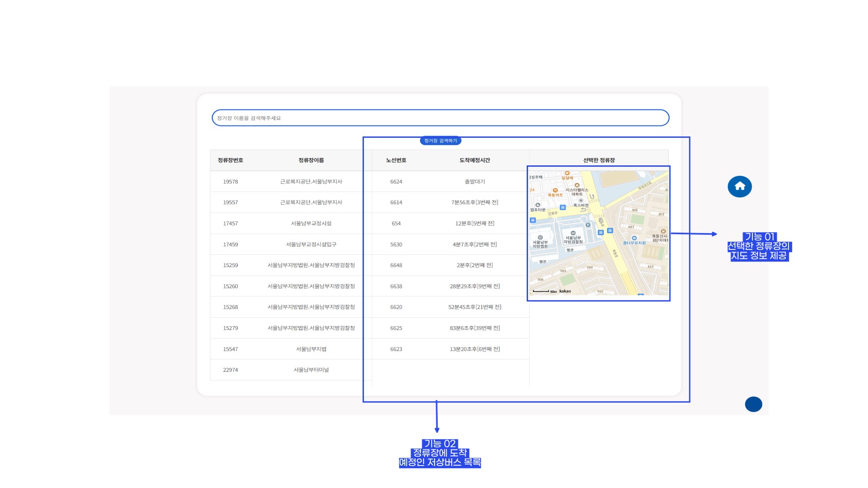868x488 pixels.
Task: Focus the bus stop name search field
Action: pos(440,118)
